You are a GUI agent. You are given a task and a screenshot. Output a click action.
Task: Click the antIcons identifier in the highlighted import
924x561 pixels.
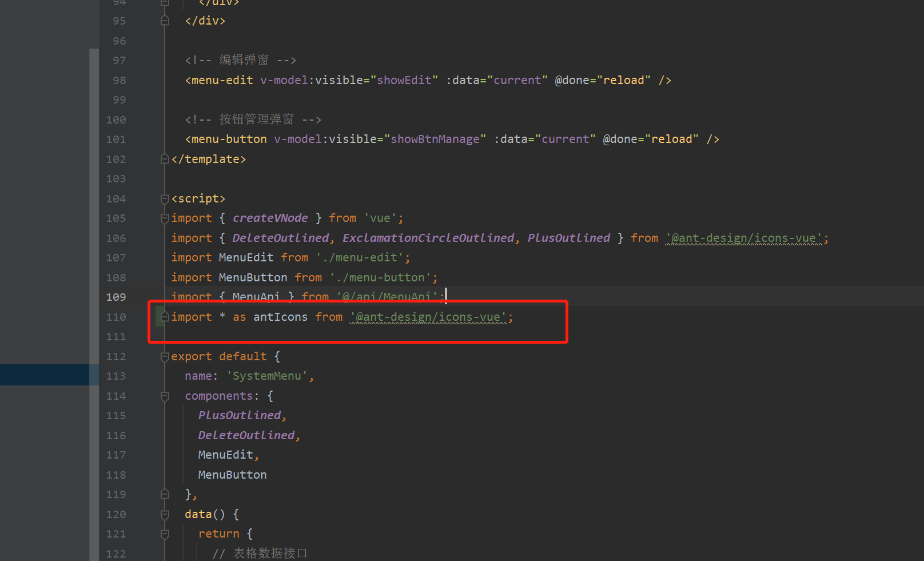click(x=280, y=316)
